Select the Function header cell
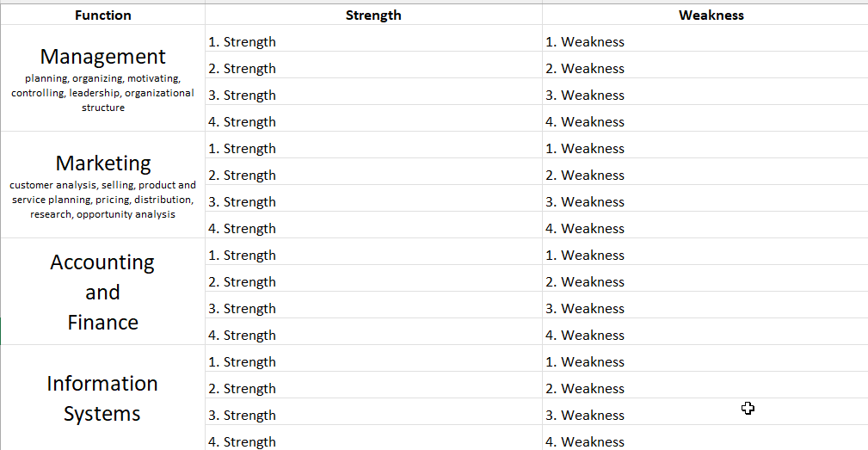Screen dimensions: 868x450 103,15
